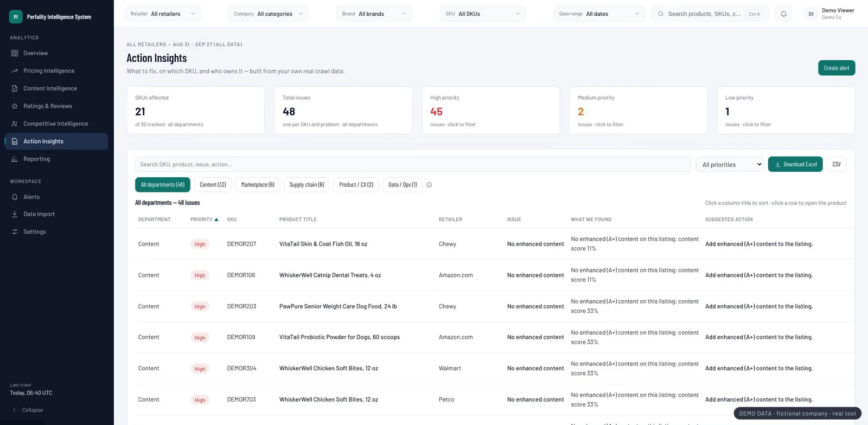Screen dimensions: 868x425
Task: Click the Create alert button
Action: [837, 68]
